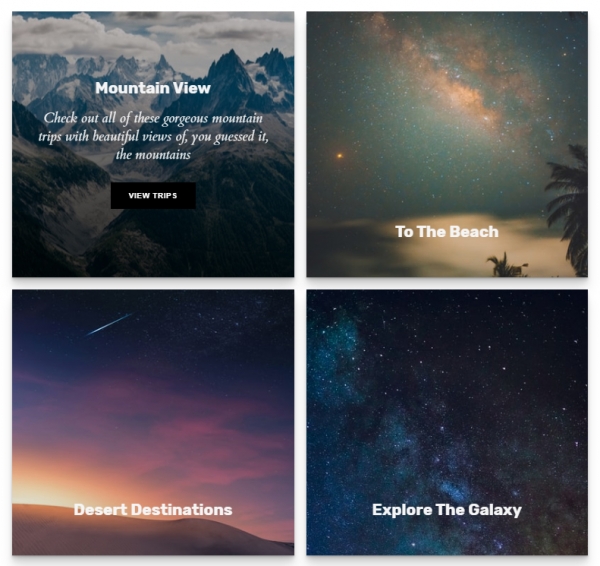The height and width of the screenshot is (566, 600).
Task: Click the bright orange star in beach card
Action: (339, 156)
